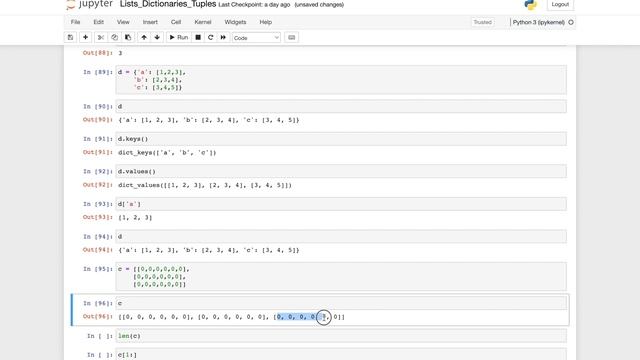Interrupt the kernel with stop icon
Screen dimensions: 640x360
[x=198, y=38]
